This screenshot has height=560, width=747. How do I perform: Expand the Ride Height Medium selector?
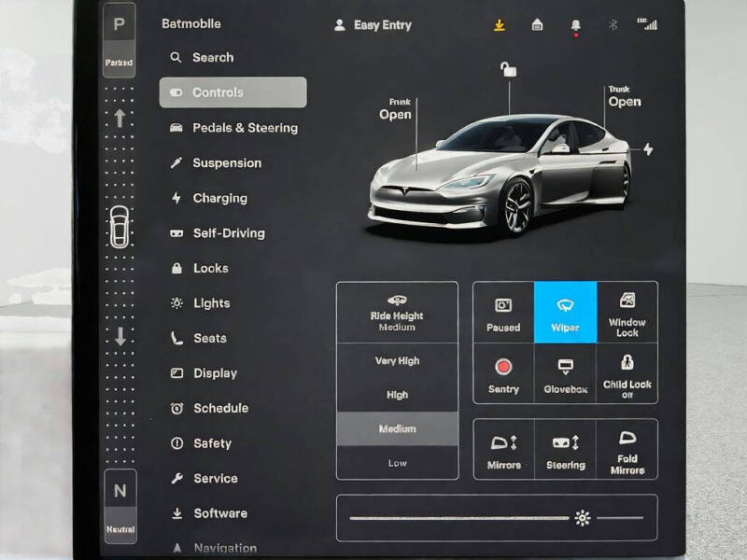397,313
